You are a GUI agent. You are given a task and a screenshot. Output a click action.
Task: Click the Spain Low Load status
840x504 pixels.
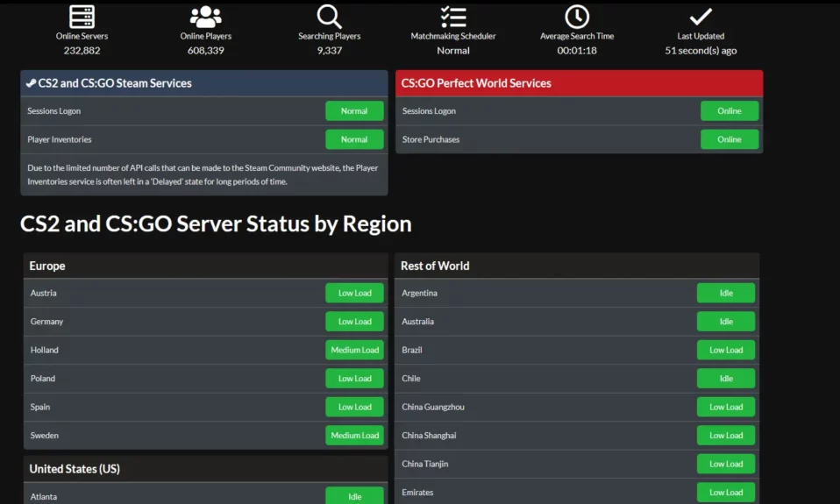354,407
